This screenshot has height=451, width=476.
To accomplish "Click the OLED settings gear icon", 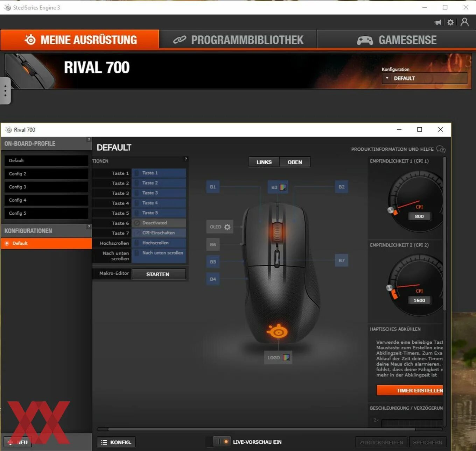I will click(x=227, y=227).
